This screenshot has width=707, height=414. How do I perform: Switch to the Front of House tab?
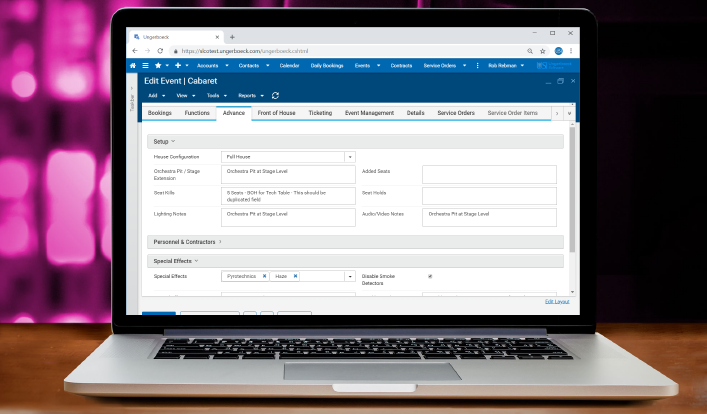coord(277,113)
